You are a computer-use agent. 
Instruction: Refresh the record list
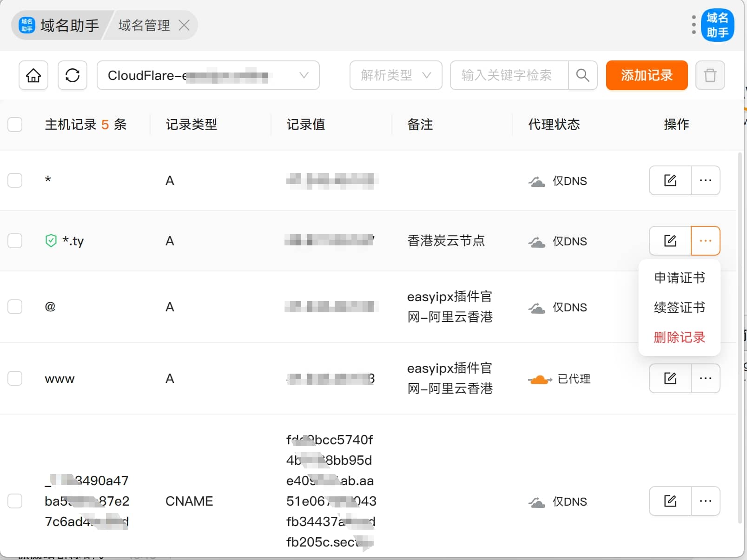73,75
